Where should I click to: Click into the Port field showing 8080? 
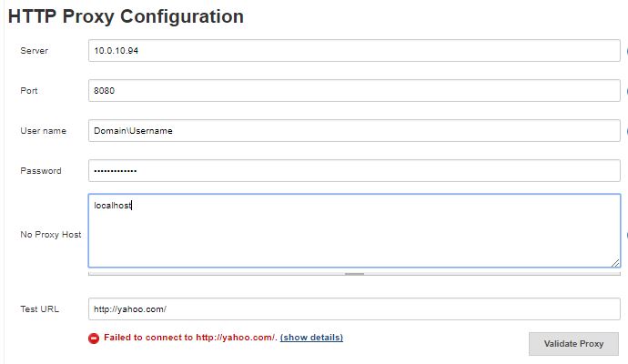(x=354, y=90)
